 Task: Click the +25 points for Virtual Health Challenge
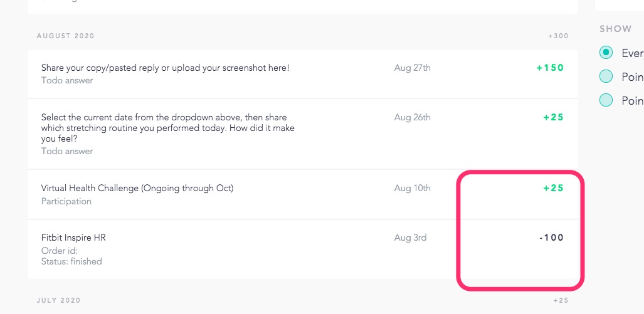[553, 189]
